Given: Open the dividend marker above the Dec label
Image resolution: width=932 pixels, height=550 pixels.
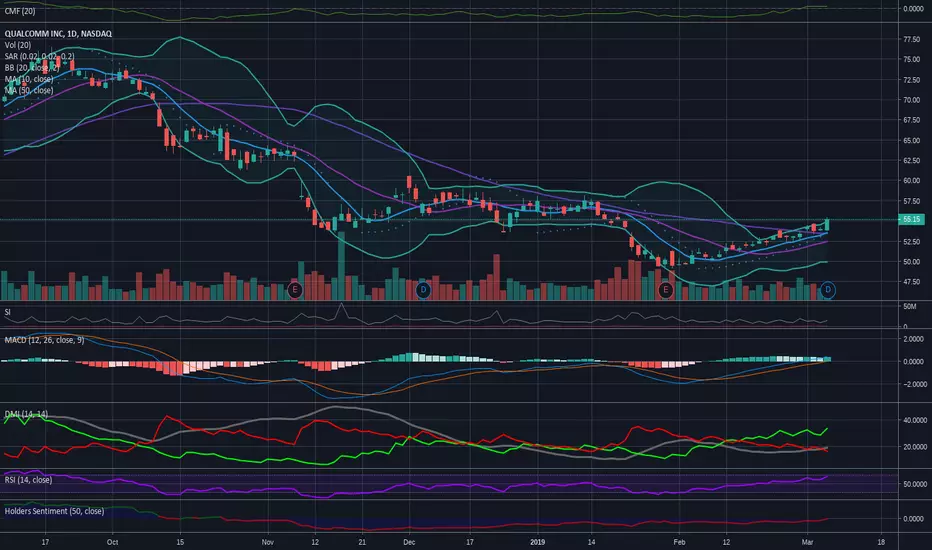Looking at the screenshot, I should pos(423,290).
